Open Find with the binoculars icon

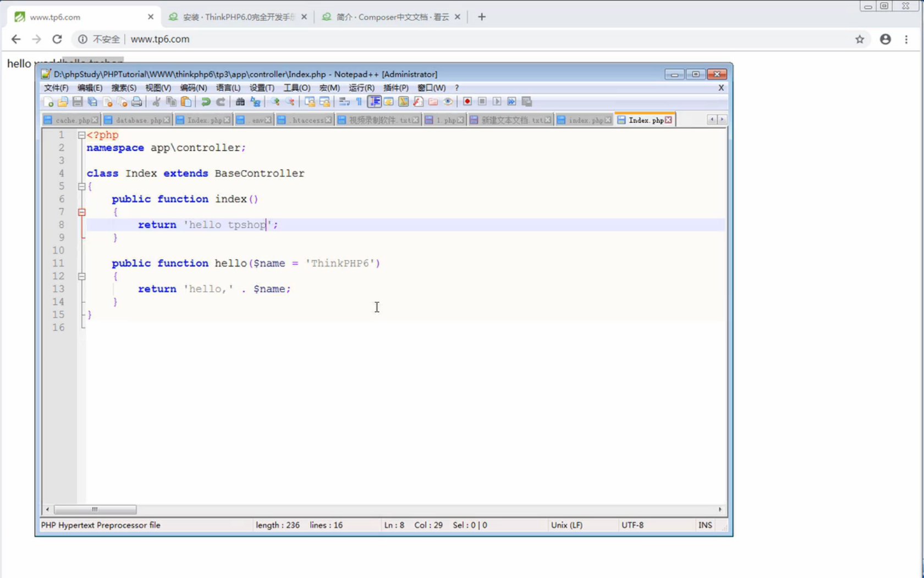pos(240,102)
